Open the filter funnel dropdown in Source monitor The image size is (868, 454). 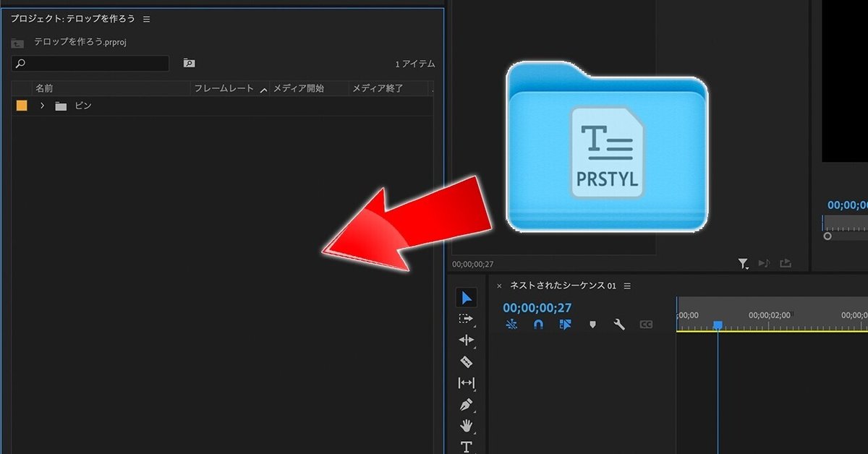coord(744,264)
